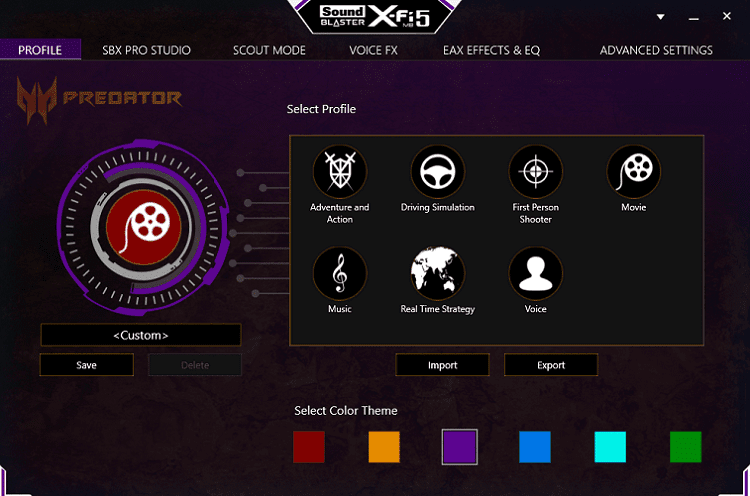Click the Select Profile heading
This screenshot has height=496, width=750.
pos(321,109)
